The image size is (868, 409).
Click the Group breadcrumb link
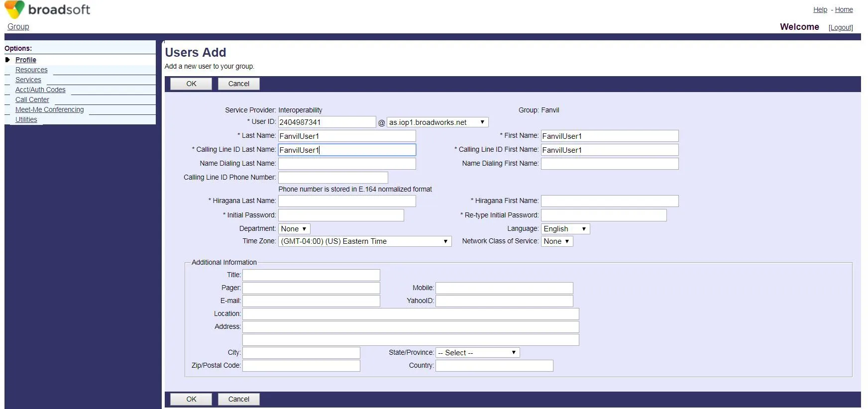click(18, 27)
